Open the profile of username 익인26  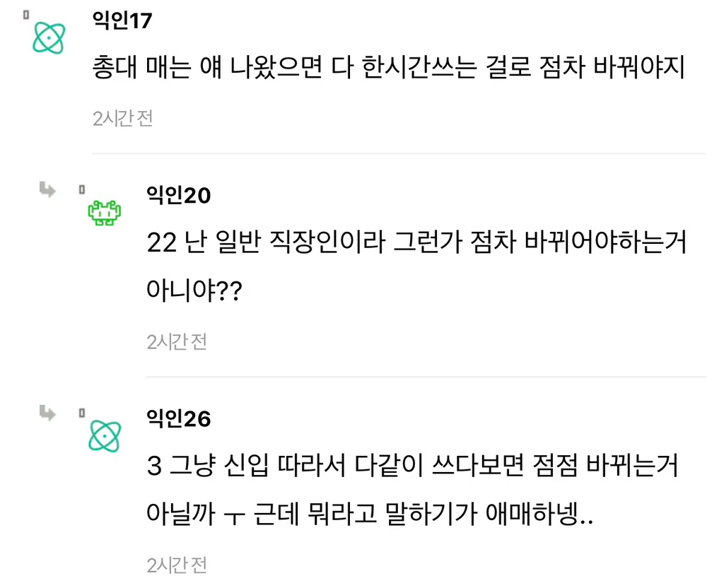pyautogui.click(x=179, y=418)
